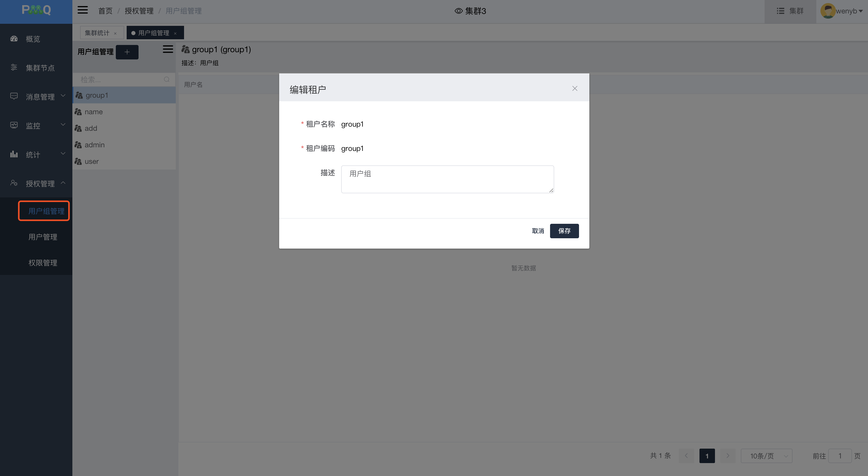Click 取消 to cancel editing
This screenshot has width=868, height=476.
[538, 231]
